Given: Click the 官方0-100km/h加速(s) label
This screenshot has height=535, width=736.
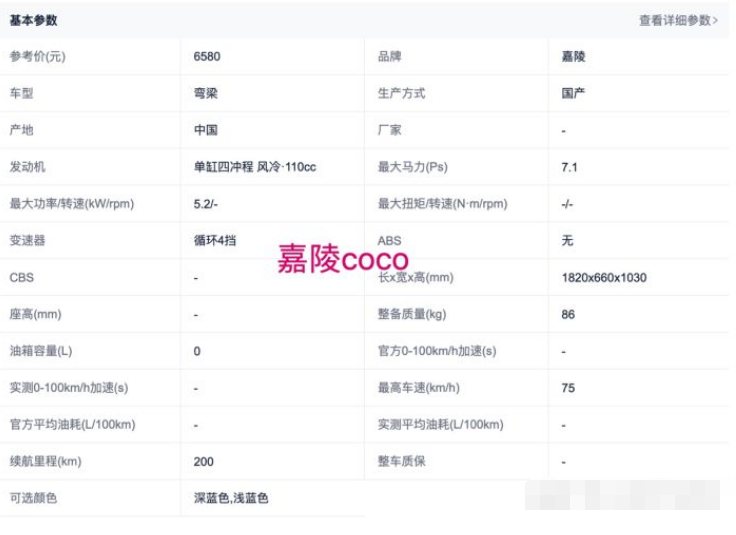Looking at the screenshot, I should pyautogui.click(x=437, y=351).
